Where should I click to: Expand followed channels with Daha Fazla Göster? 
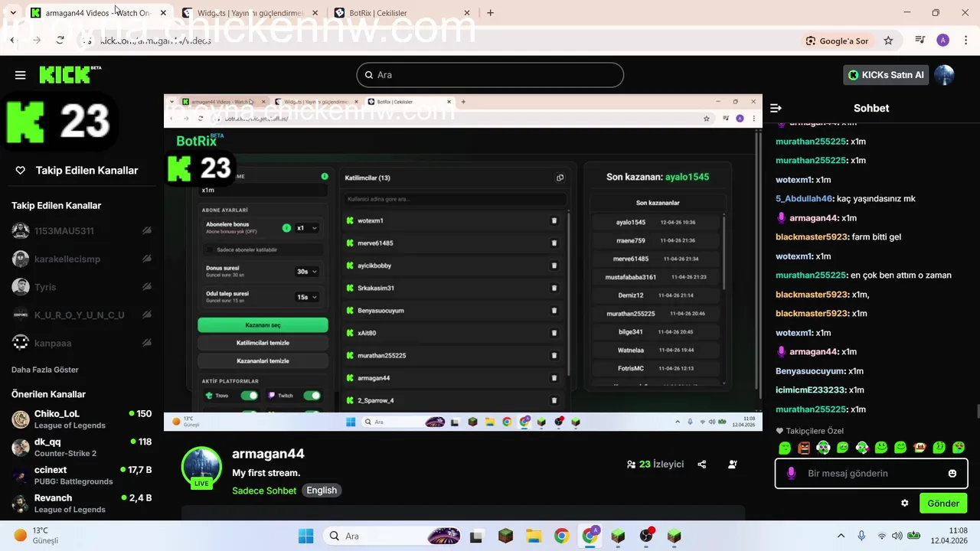[45, 370]
